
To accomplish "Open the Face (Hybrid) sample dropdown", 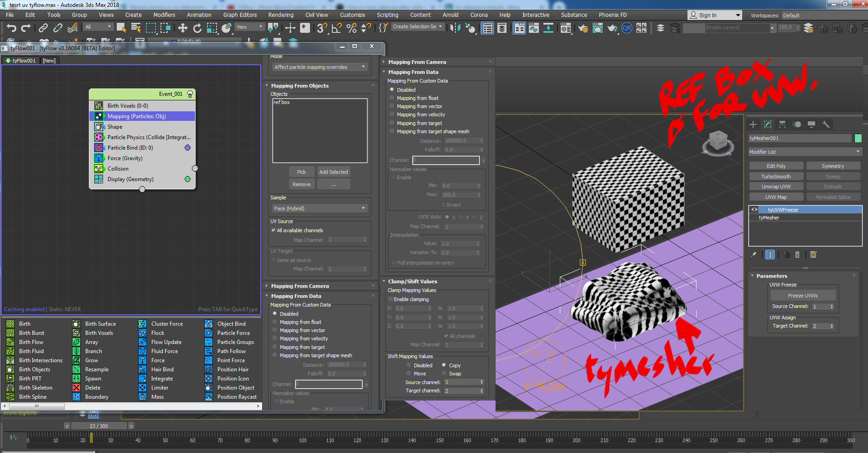I will point(320,208).
